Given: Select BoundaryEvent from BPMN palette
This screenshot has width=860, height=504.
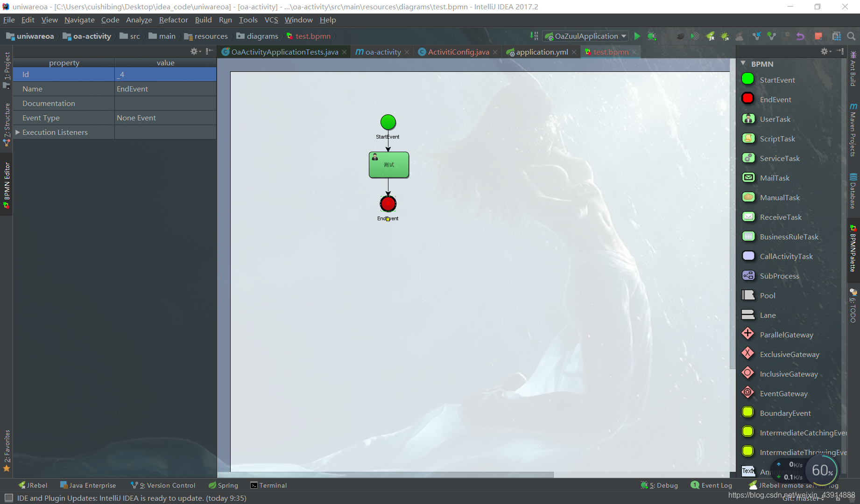Looking at the screenshot, I should (x=776, y=413).
